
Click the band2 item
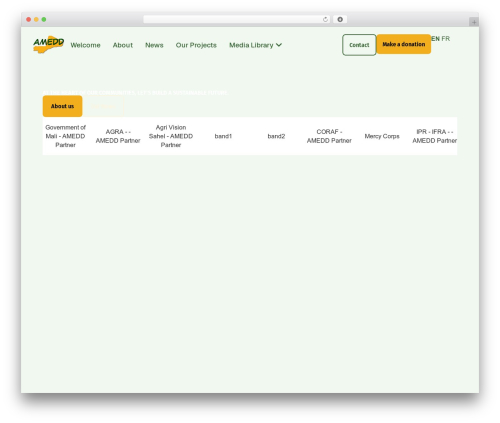click(276, 136)
